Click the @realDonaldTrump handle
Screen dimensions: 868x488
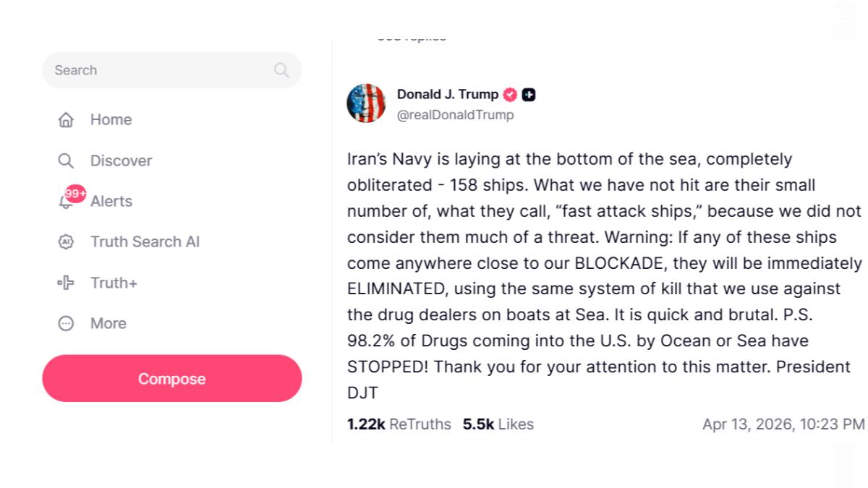(455, 115)
